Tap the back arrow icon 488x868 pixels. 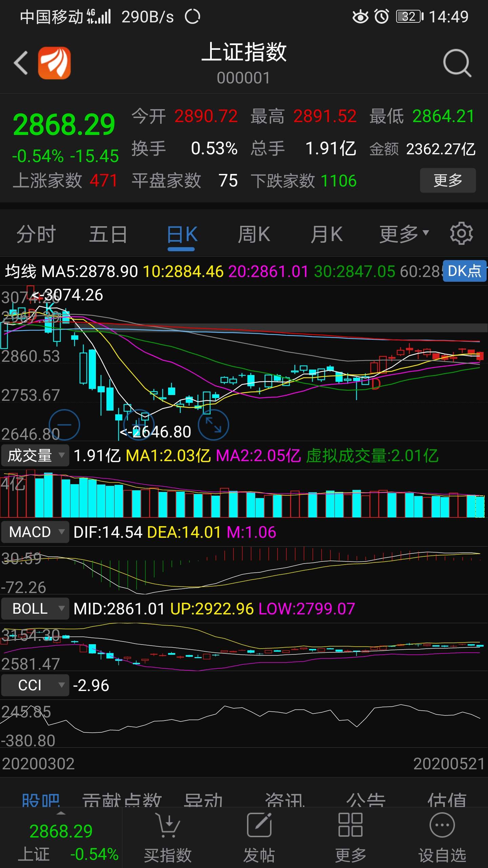pos(21,63)
